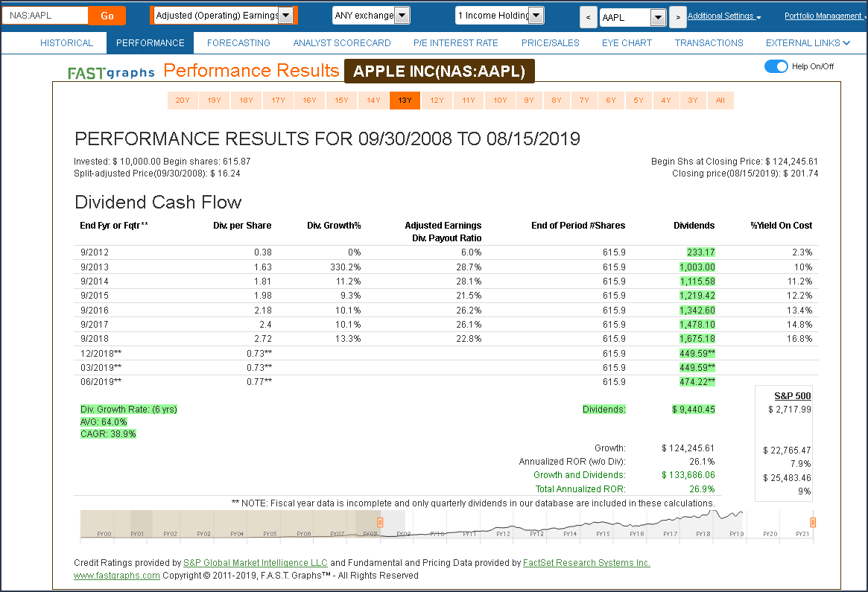868x592 pixels.
Task: Open S&P Global Market Intelligence LLC link
Action: click(x=256, y=563)
